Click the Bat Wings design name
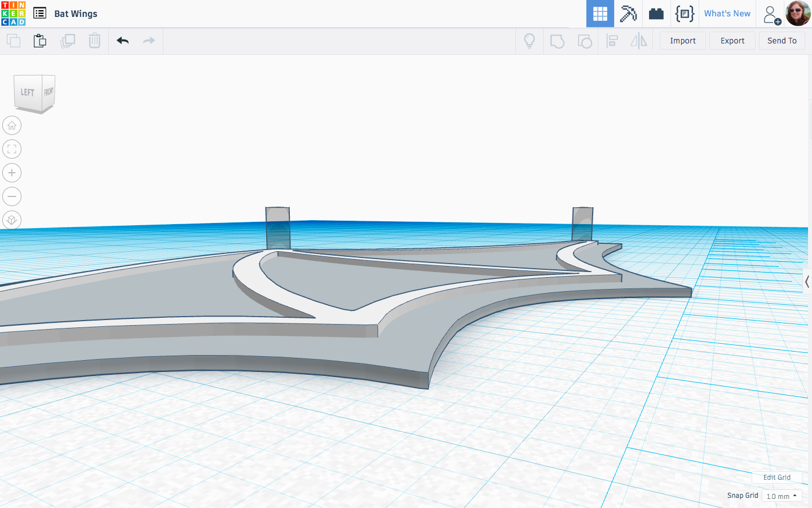 point(76,14)
